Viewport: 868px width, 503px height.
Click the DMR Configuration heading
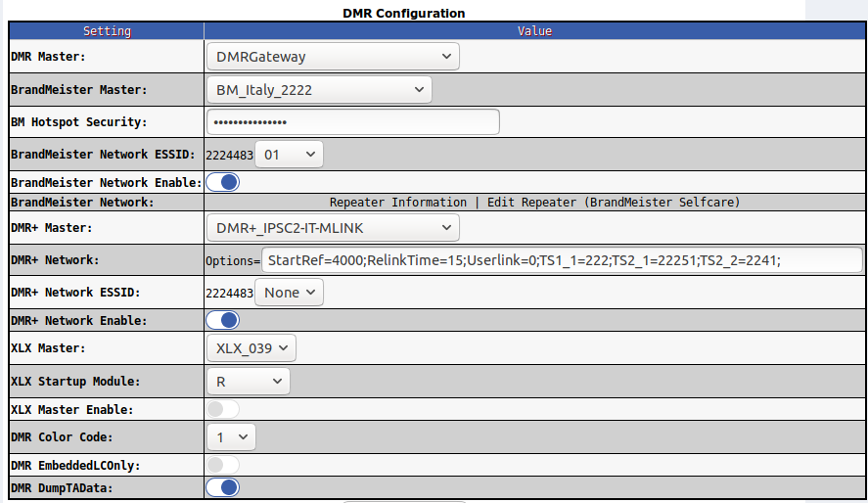pyautogui.click(x=403, y=14)
